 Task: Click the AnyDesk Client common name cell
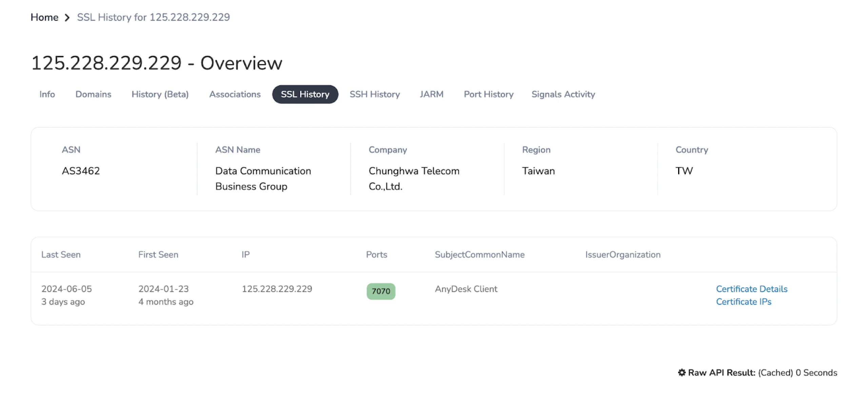(x=466, y=289)
